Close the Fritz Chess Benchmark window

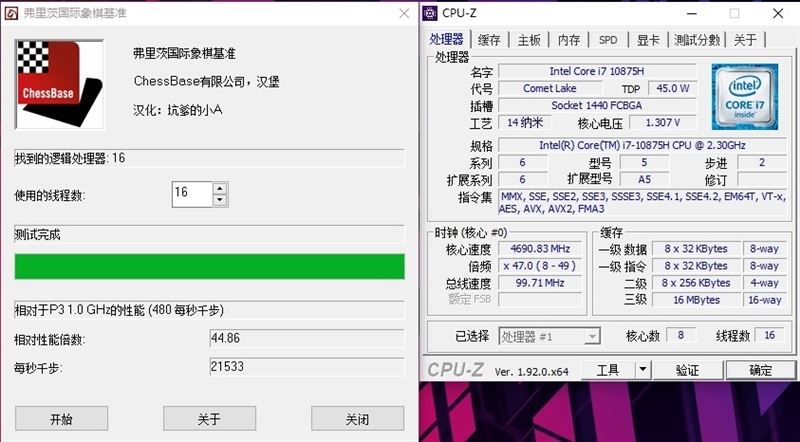pos(404,13)
